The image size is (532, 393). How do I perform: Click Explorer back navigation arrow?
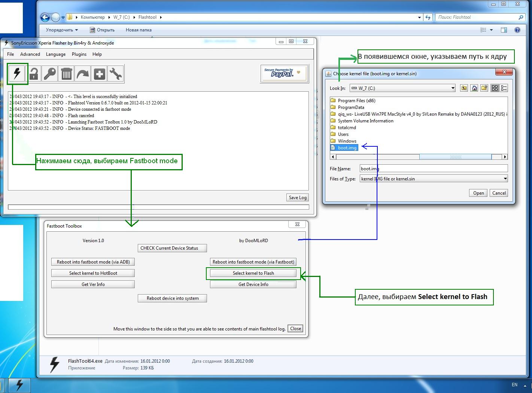click(x=45, y=17)
